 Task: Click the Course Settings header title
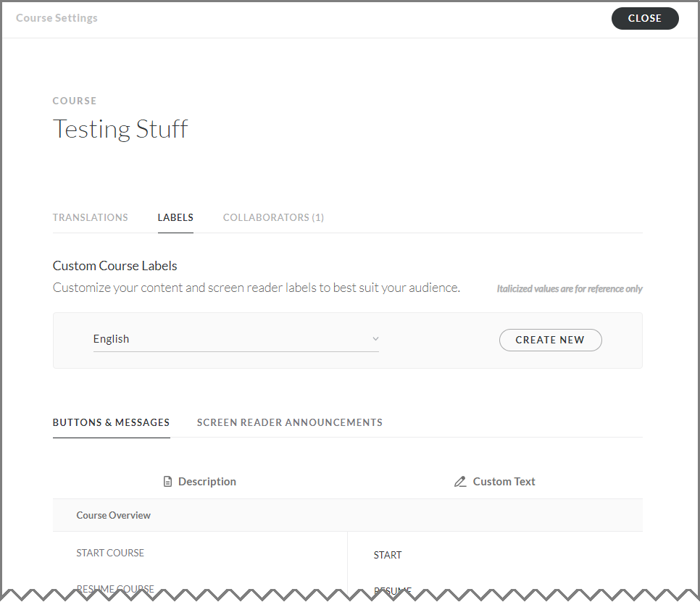click(x=57, y=18)
